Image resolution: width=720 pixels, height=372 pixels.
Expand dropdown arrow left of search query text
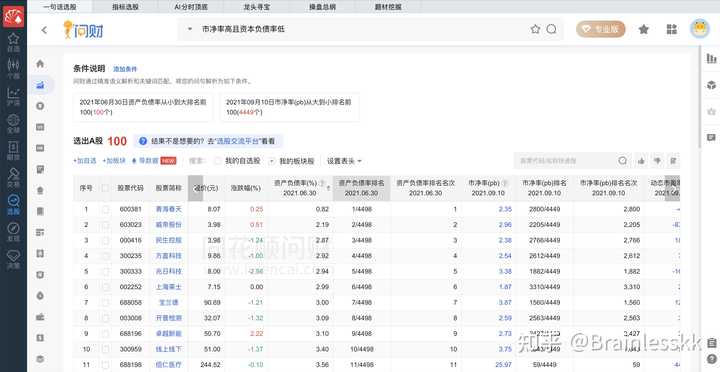click(190, 29)
